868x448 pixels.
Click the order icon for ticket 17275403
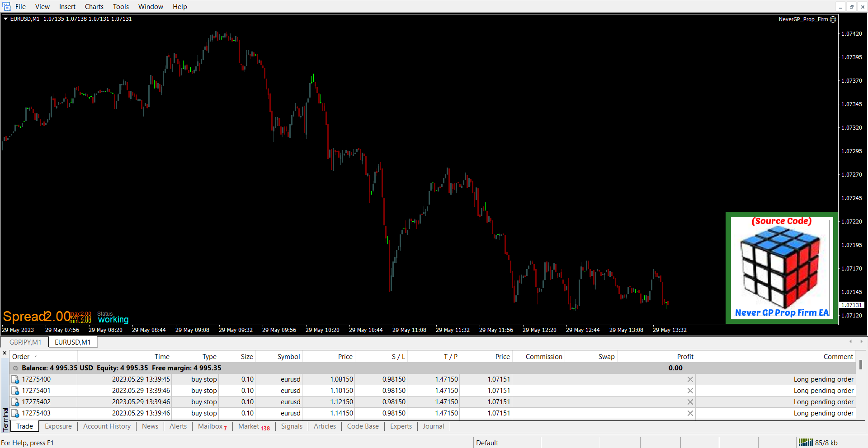15,413
